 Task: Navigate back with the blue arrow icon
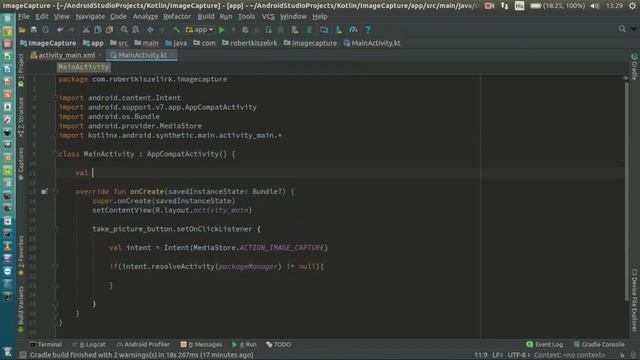(x=150, y=30)
